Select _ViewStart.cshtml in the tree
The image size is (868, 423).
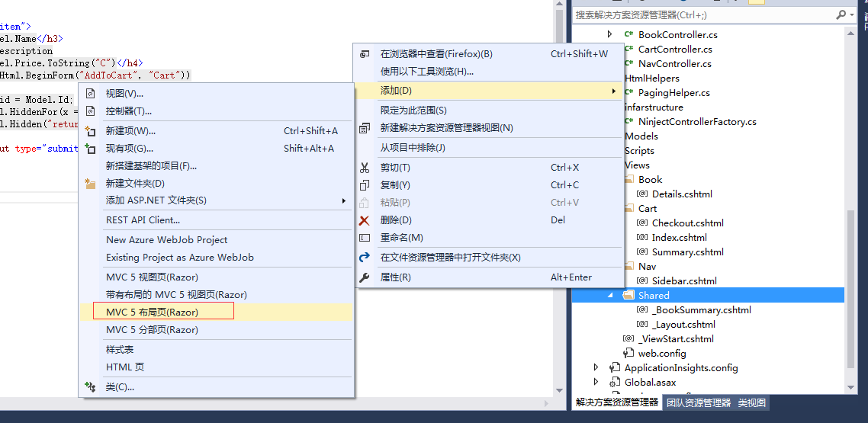pos(676,338)
